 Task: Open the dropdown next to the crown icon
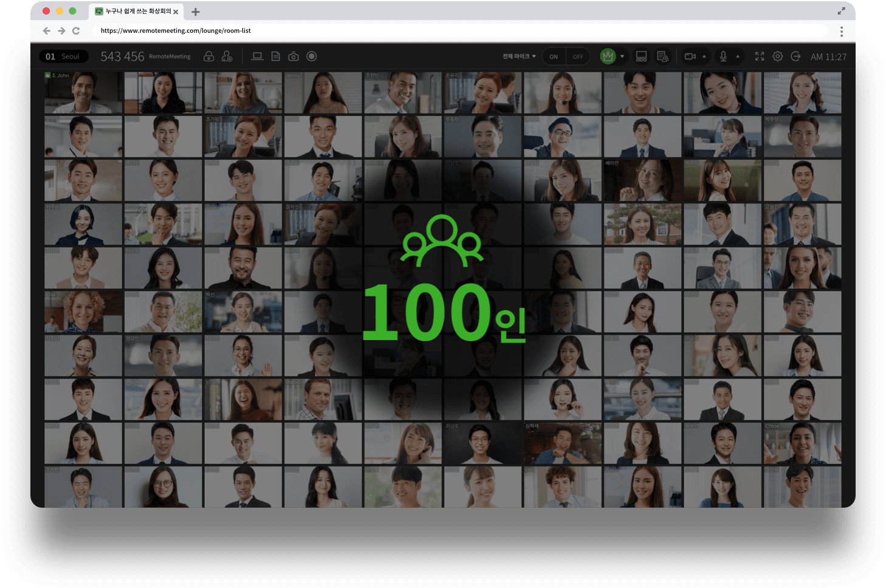(622, 56)
